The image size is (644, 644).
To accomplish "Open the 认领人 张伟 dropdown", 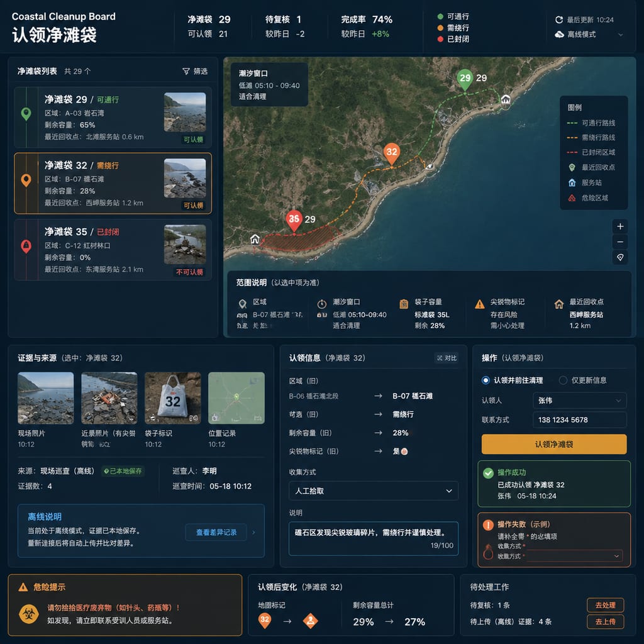I will pos(579,401).
